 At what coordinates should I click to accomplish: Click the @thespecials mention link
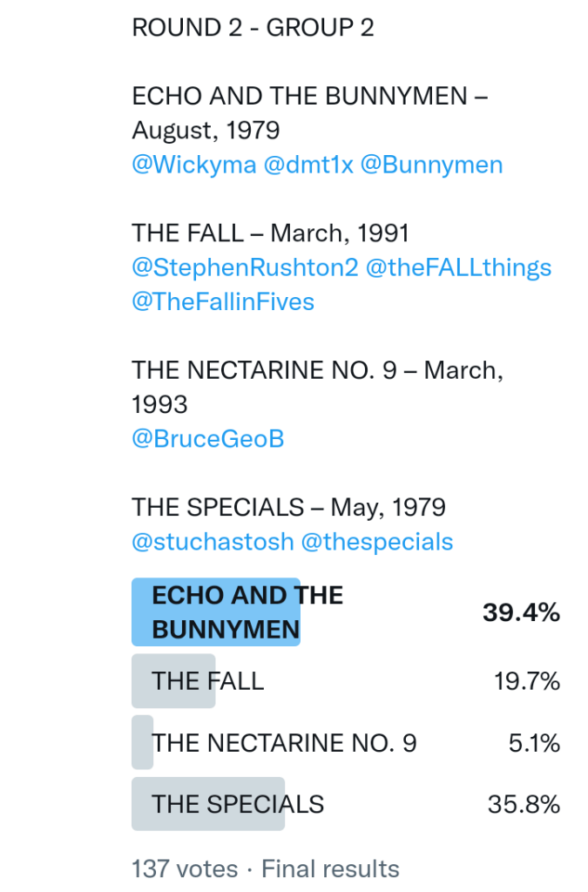click(377, 542)
